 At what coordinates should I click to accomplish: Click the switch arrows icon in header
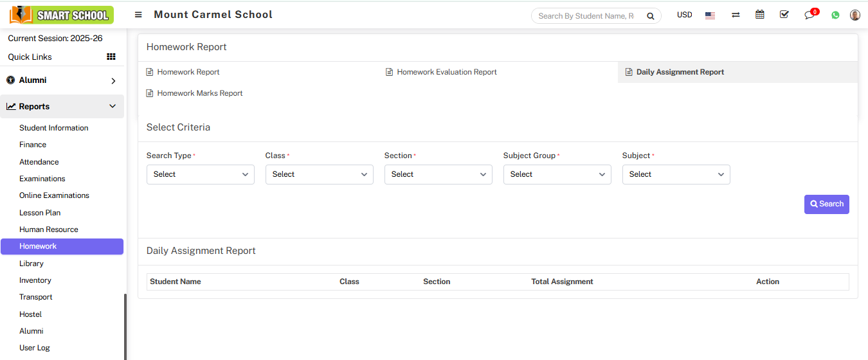[736, 15]
